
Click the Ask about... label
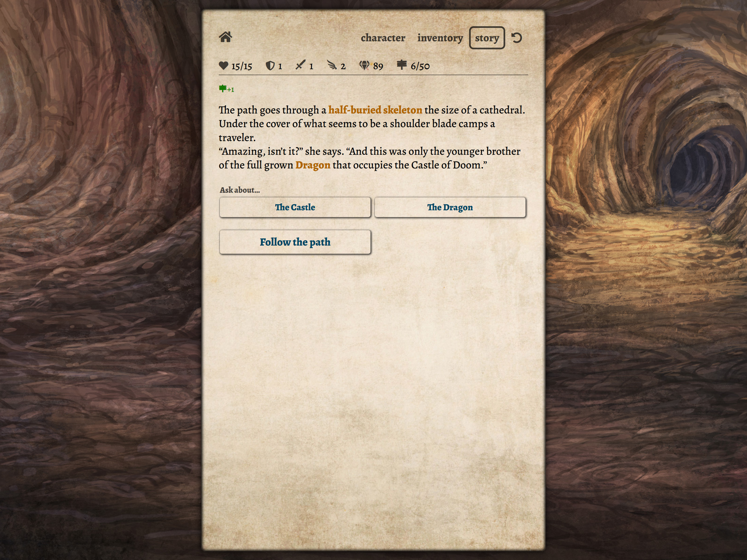click(x=240, y=190)
